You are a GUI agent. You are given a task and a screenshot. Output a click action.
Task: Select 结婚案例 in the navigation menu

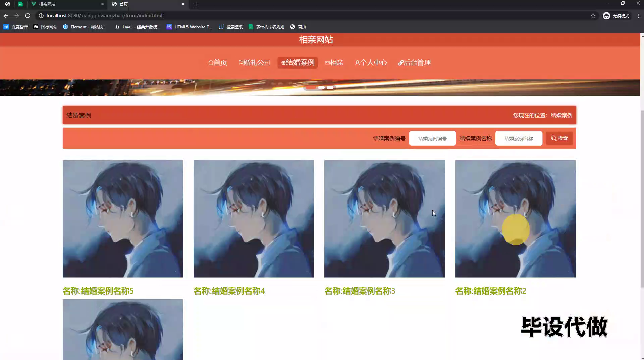(x=298, y=63)
